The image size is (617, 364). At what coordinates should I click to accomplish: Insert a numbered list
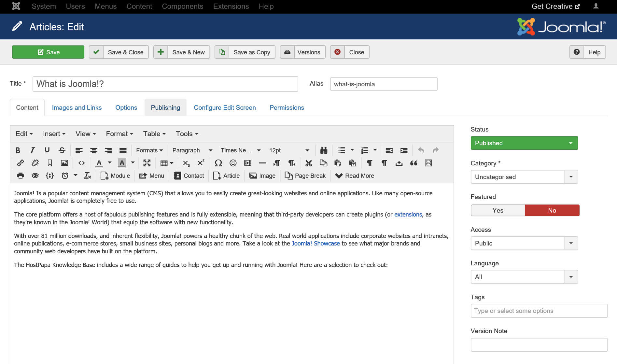(x=364, y=150)
